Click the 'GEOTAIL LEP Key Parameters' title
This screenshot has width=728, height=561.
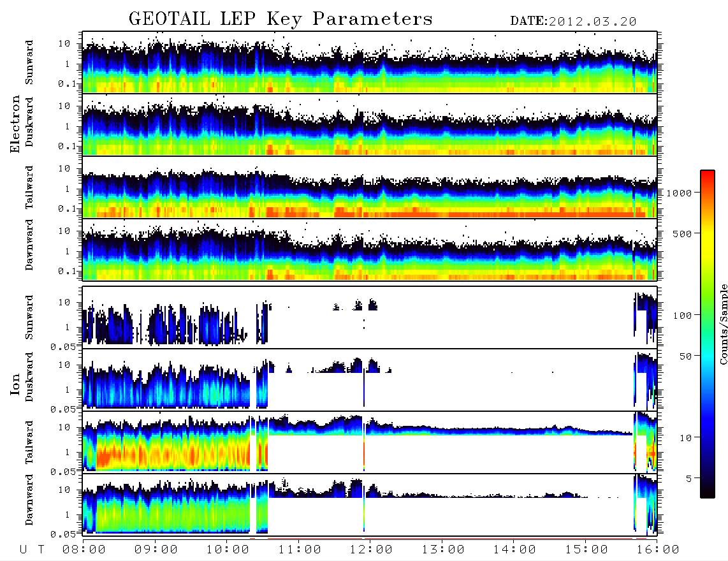[x=280, y=19]
